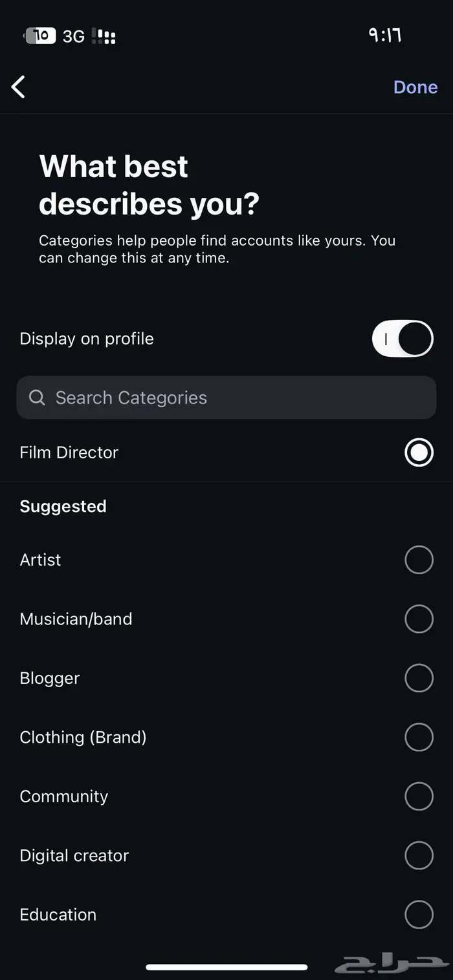Screen dimensions: 453x980
Task: Select the Blogger radio button
Action: pyautogui.click(x=419, y=678)
